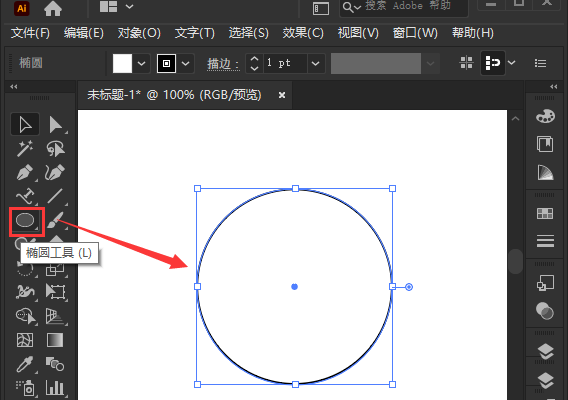Open the 文字(T) menu
The height and width of the screenshot is (400, 568).
pyautogui.click(x=195, y=33)
